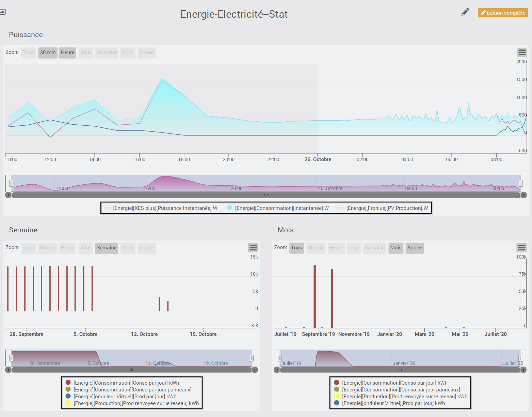Toggle KES plus Puissance Instantanée series
Viewport: 532px width, 417px height.
[161, 208]
